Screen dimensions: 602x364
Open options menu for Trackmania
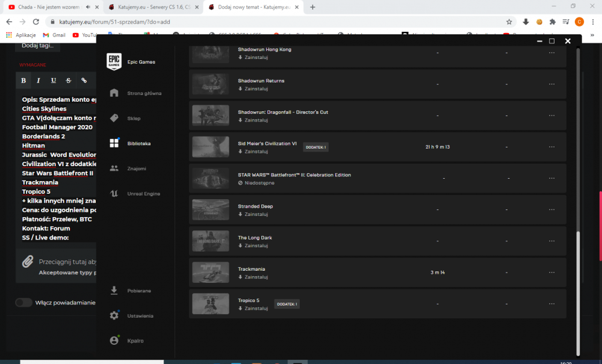551,273
